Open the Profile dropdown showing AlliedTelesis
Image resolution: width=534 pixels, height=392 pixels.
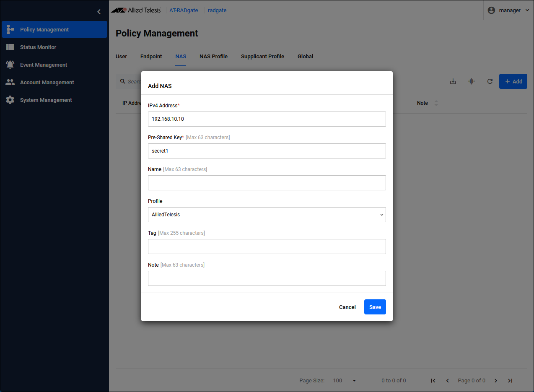point(267,215)
